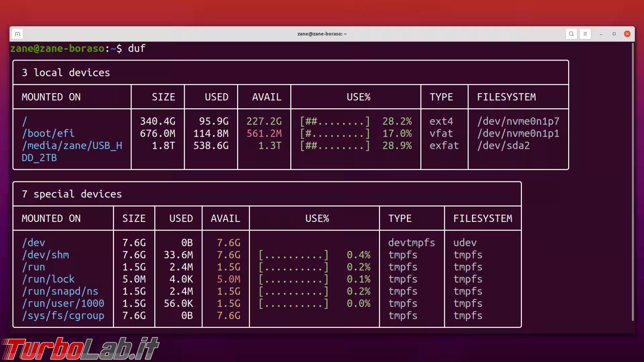The width and height of the screenshot is (644, 362).
Task: Click /media/zane/USB_H mount path
Action: (x=72, y=146)
